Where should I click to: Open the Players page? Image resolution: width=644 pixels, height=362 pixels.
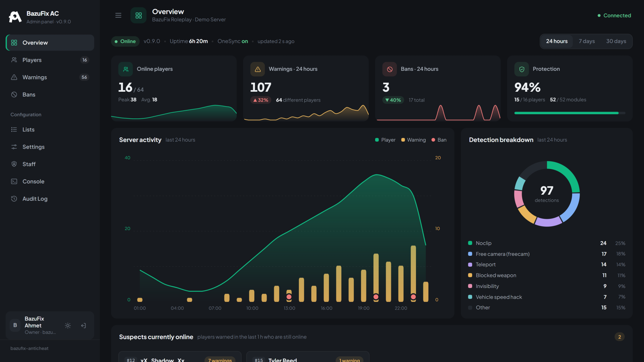(x=50, y=60)
